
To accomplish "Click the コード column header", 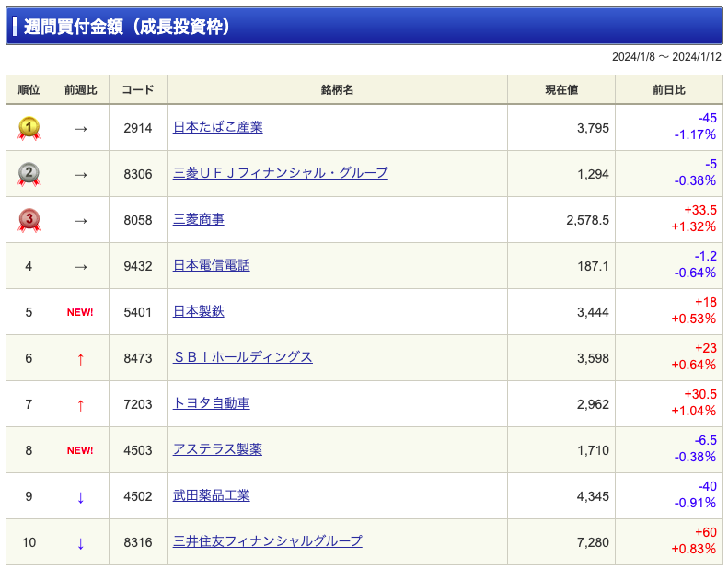I will (x=138, y=89).
